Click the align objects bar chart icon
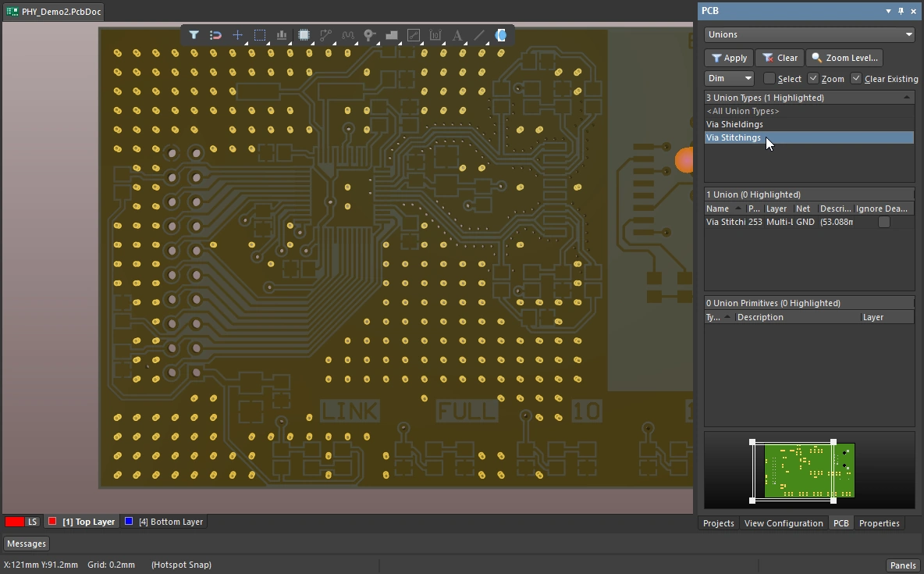 (282, 35)
